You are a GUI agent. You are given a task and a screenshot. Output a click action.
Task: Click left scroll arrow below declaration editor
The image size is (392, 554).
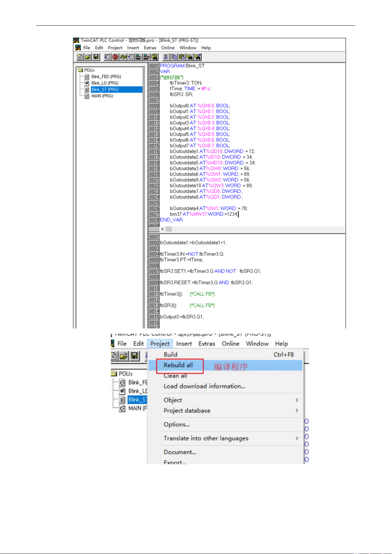[x=162, y=229]
